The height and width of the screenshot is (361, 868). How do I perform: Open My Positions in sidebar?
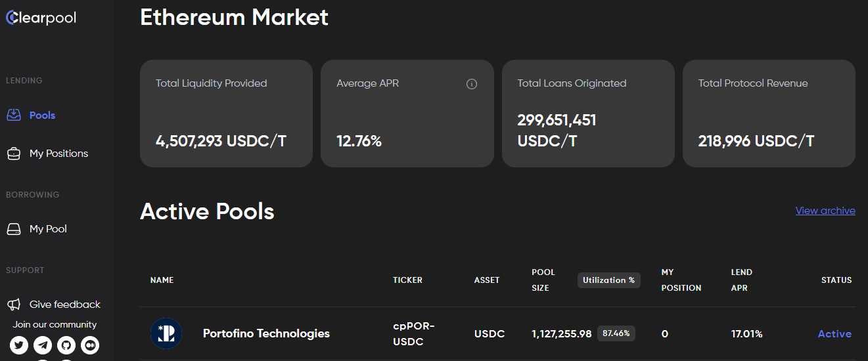(x=58, y=154)
